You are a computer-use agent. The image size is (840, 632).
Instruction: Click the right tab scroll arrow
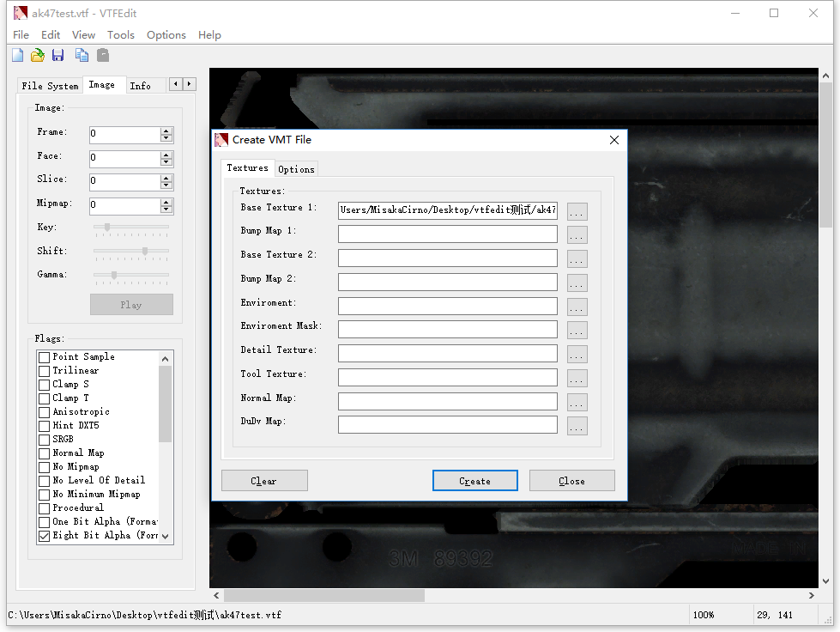point(189,84)
